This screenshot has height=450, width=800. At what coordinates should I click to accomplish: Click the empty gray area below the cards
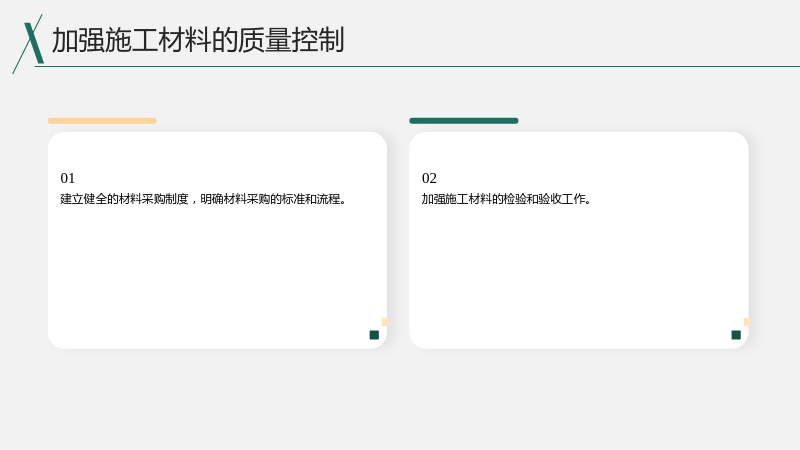click(x=400, y=401)
